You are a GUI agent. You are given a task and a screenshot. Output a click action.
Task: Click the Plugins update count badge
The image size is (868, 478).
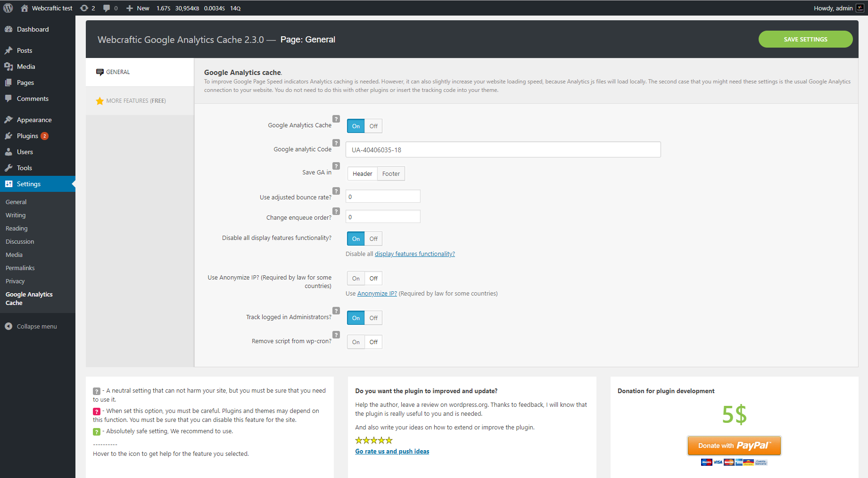[45, 136]
